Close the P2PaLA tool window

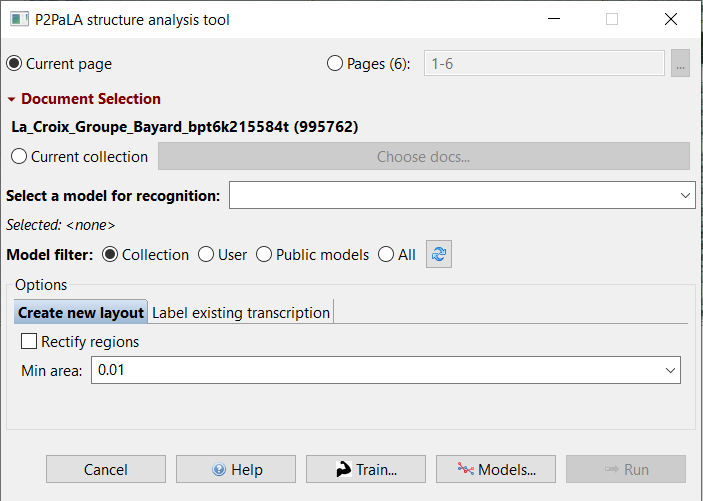[671, 19]
